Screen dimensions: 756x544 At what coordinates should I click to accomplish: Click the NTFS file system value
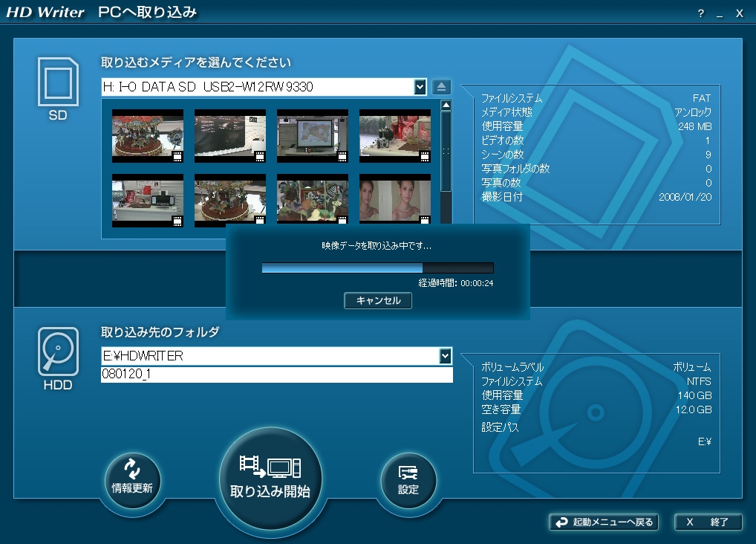[699, 381]
